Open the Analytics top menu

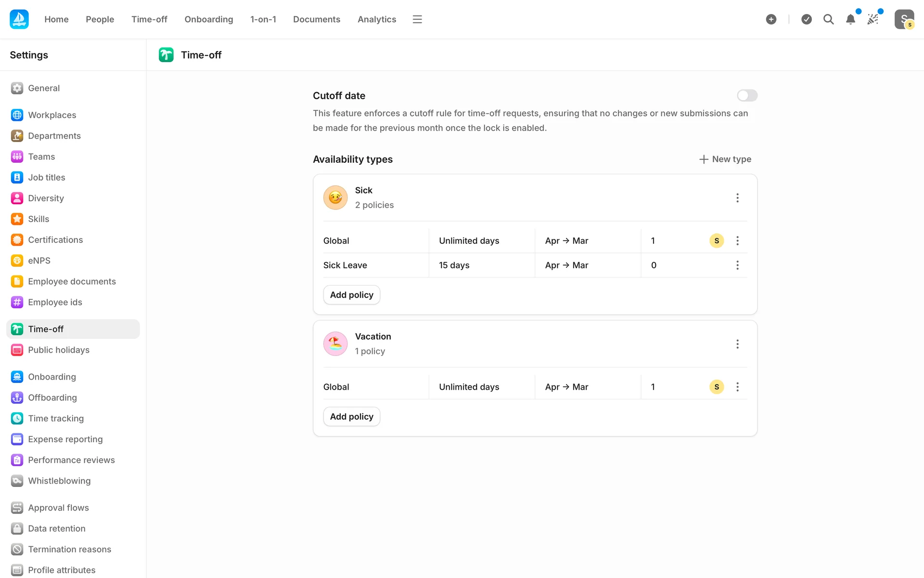tap(377, 19)
